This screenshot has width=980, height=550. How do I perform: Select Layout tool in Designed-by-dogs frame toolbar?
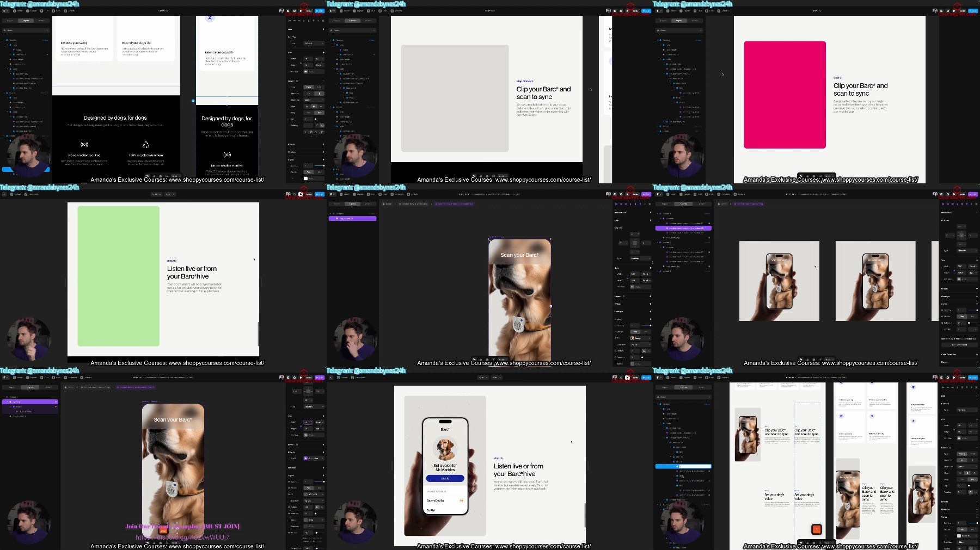[x=31, y=11]
